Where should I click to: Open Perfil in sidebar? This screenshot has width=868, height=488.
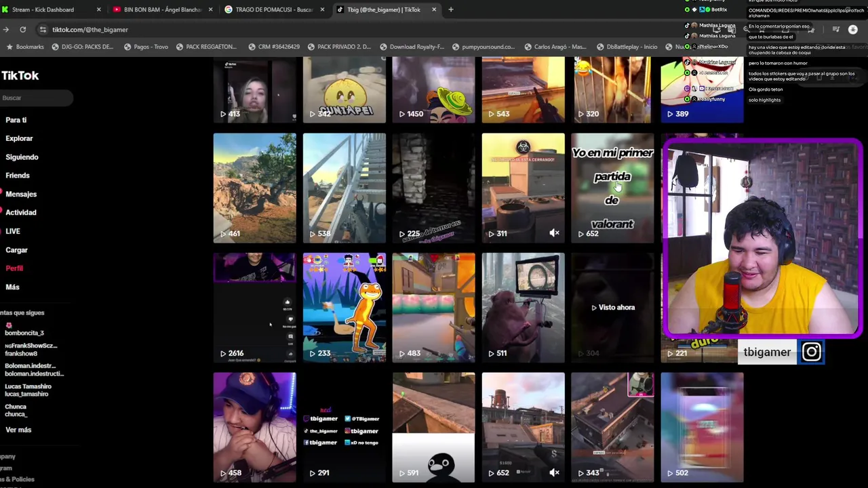point(14,268)
